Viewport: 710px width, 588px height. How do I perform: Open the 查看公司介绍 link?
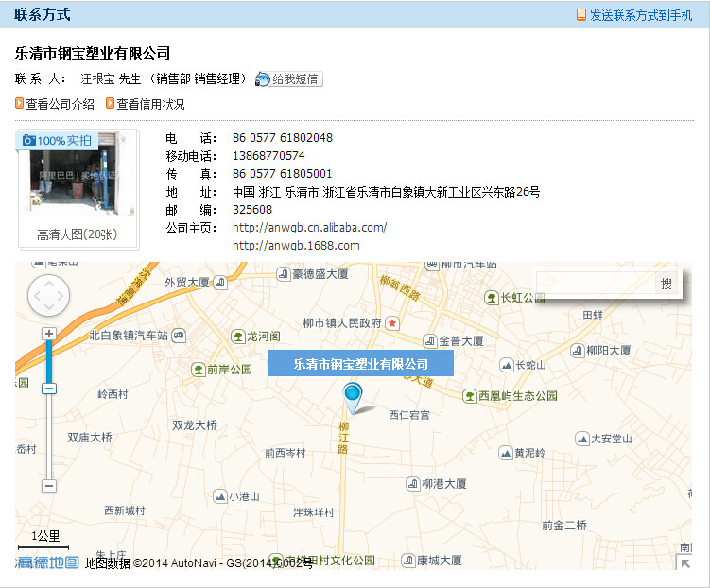coord(60,104)
